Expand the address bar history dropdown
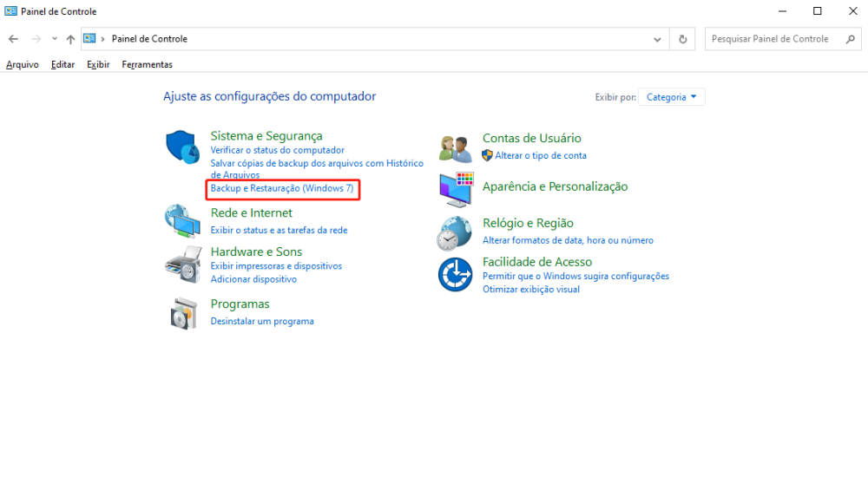This screenshot has height=490, width=868. click(657, 39)
